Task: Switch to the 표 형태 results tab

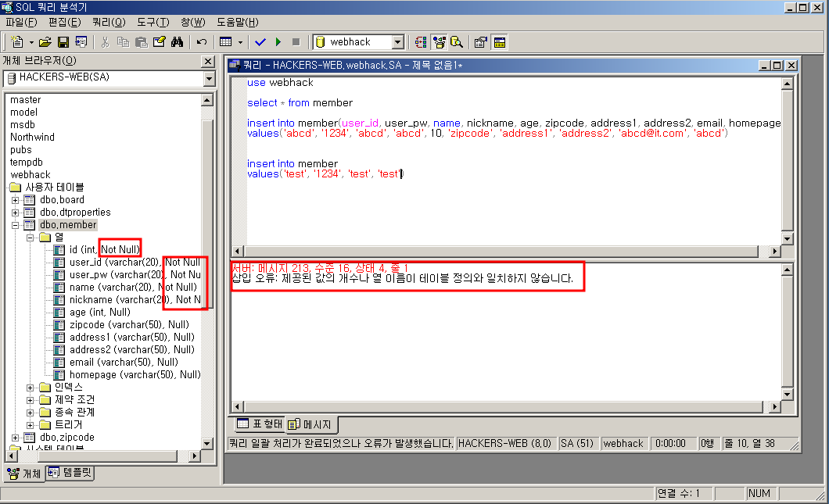Action: (x=259, y=424)
